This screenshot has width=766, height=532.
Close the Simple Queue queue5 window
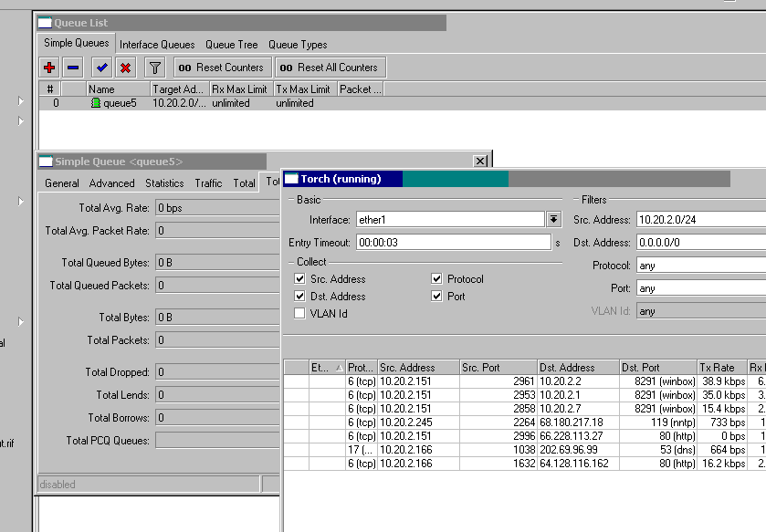coord(480,162)
